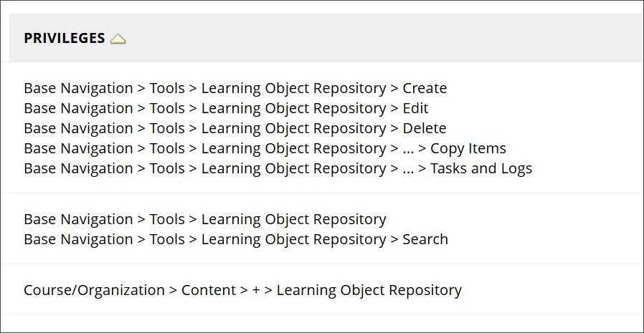Select the Copy Items text
644x333 pixels.
[468, 149]
